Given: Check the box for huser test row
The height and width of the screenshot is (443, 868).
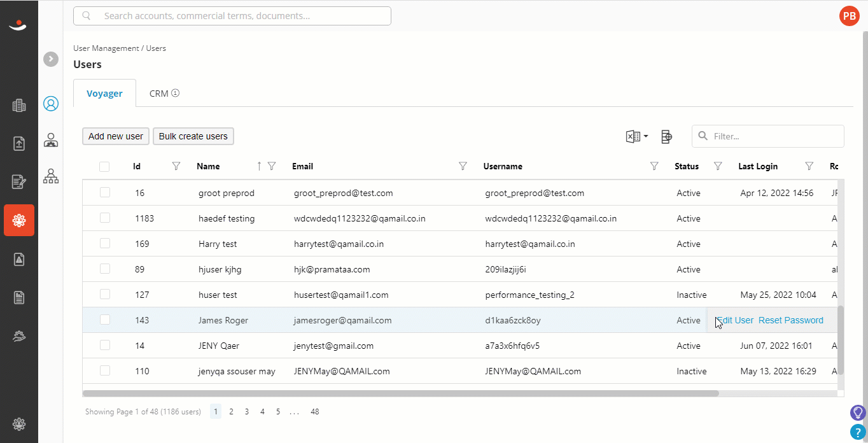Looking at the screenshot, I should point(105,294).
